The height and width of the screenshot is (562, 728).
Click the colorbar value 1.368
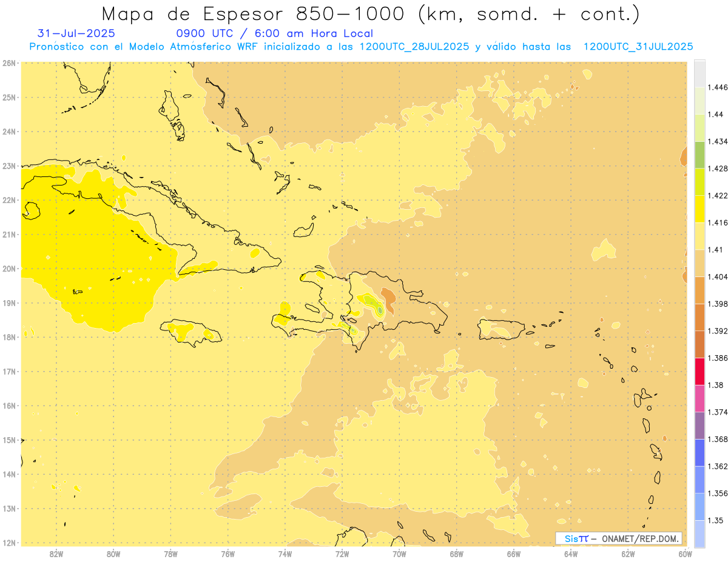tap(717, 439)
